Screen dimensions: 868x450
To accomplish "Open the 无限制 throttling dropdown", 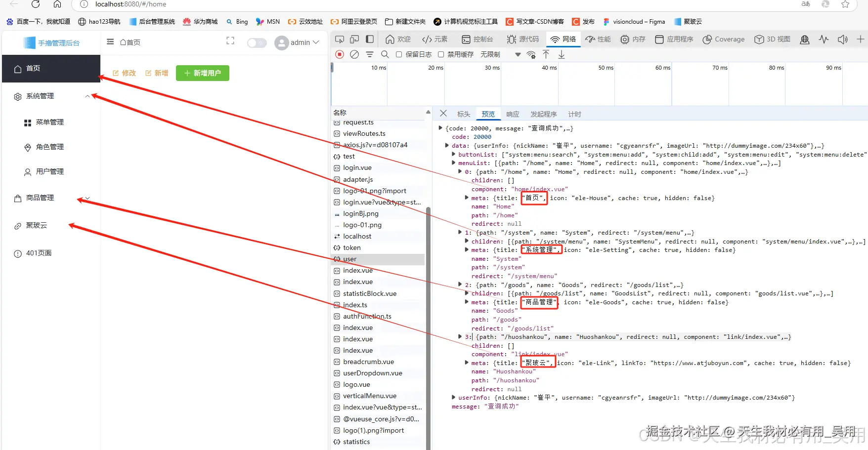I will (500, 54).
